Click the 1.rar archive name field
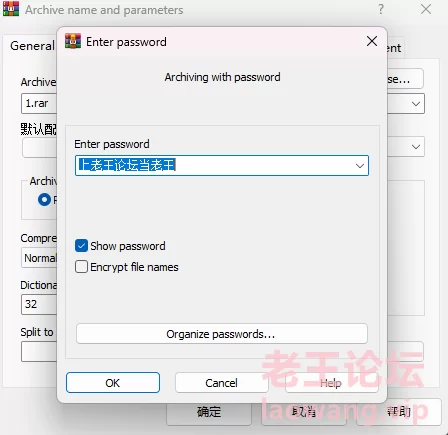 pos(39,104)
